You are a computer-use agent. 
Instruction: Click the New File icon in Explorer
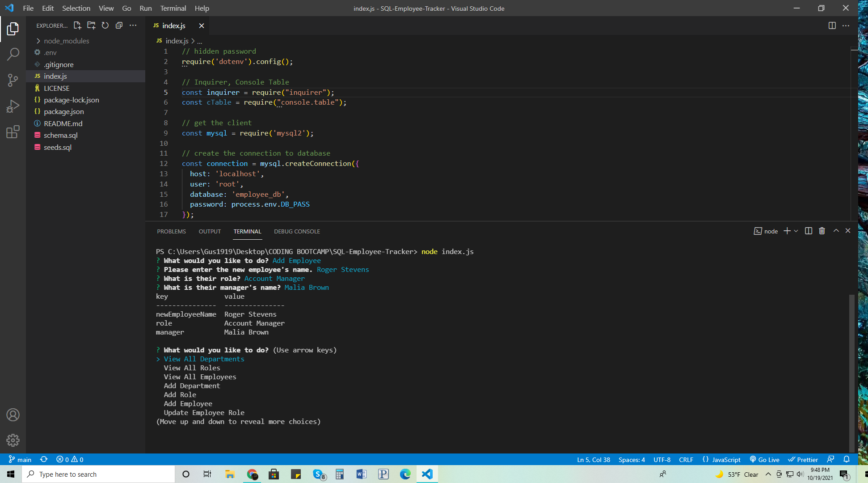(x=77, y=25)
